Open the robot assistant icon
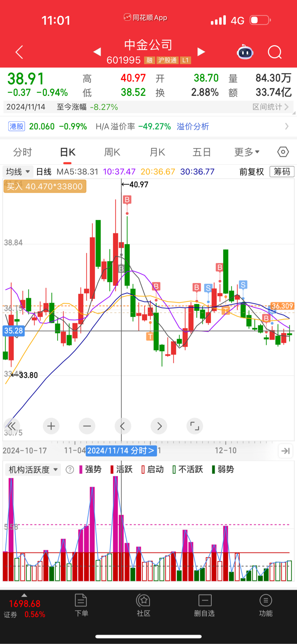The width and height of the screenshot is (297, 644). pyautogui.click(x=245, y=52)
